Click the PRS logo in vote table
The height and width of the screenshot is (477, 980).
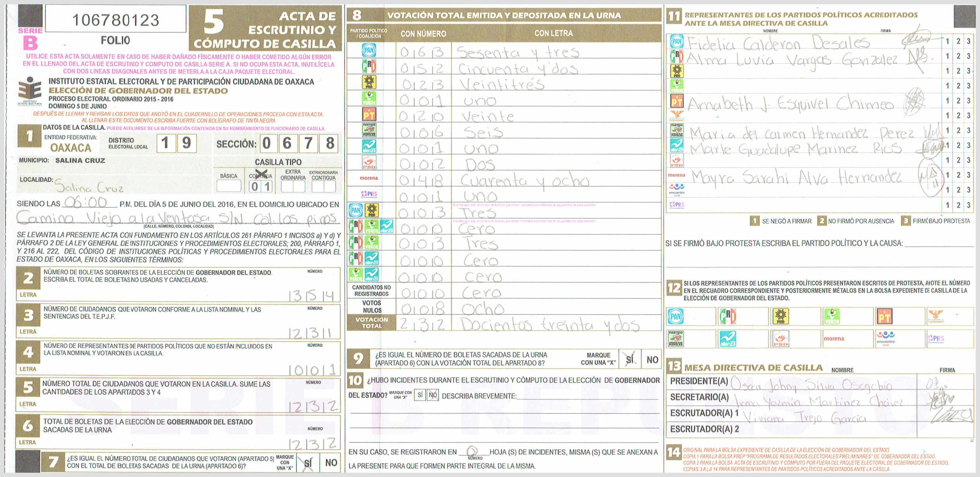coord(369,194)
